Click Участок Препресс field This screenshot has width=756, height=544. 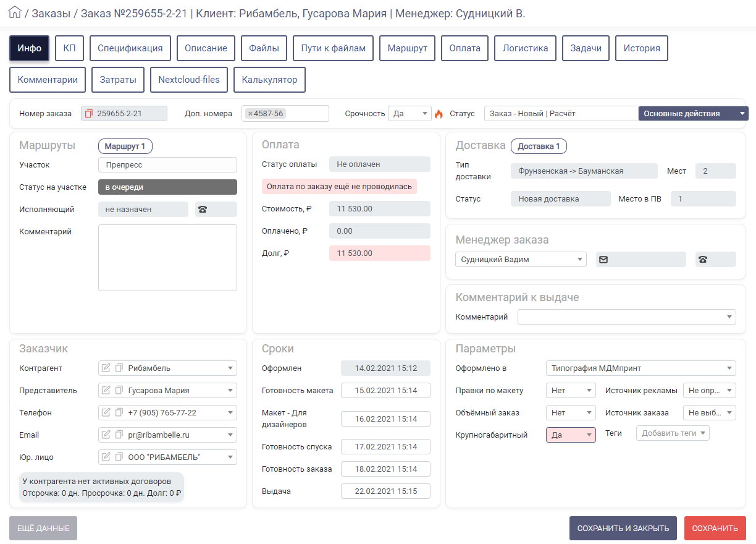(x=167, y=165)
